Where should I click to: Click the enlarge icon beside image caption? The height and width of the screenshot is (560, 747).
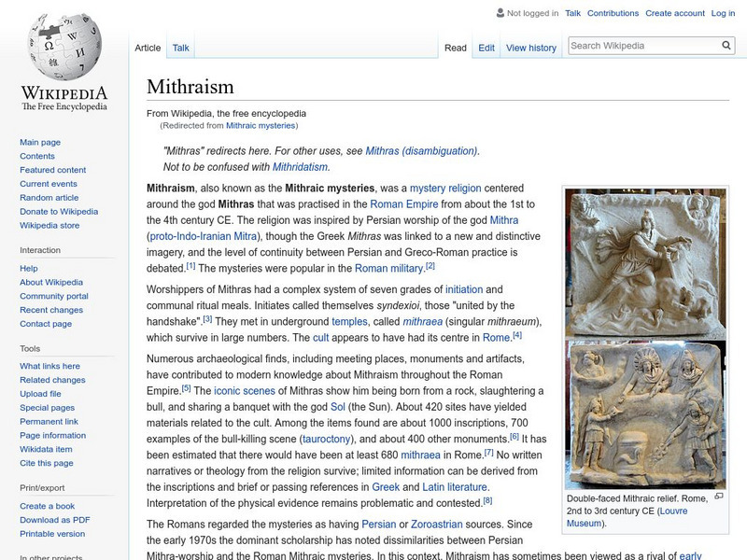coord(718,497)
